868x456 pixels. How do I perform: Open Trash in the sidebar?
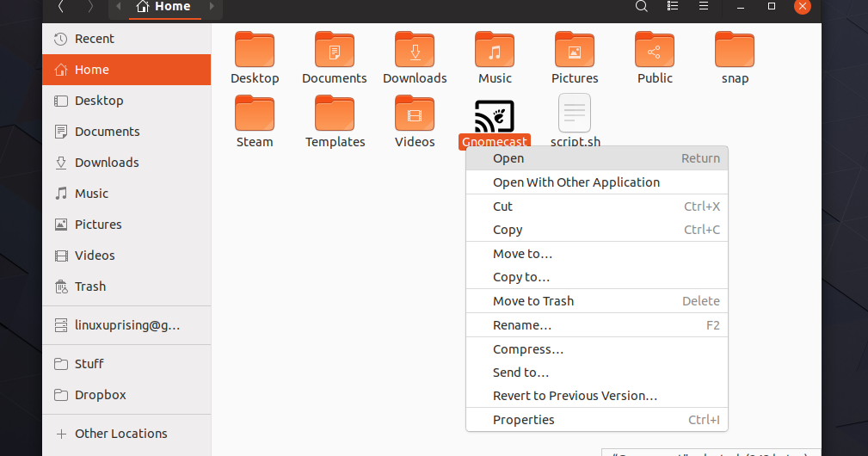click(90, 287)
